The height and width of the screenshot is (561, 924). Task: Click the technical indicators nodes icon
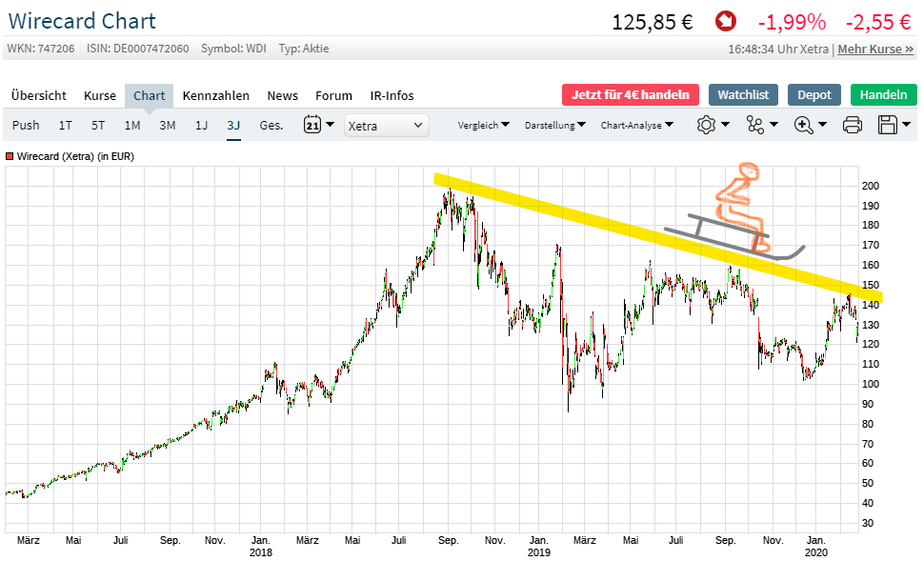[x=755, y=124]
